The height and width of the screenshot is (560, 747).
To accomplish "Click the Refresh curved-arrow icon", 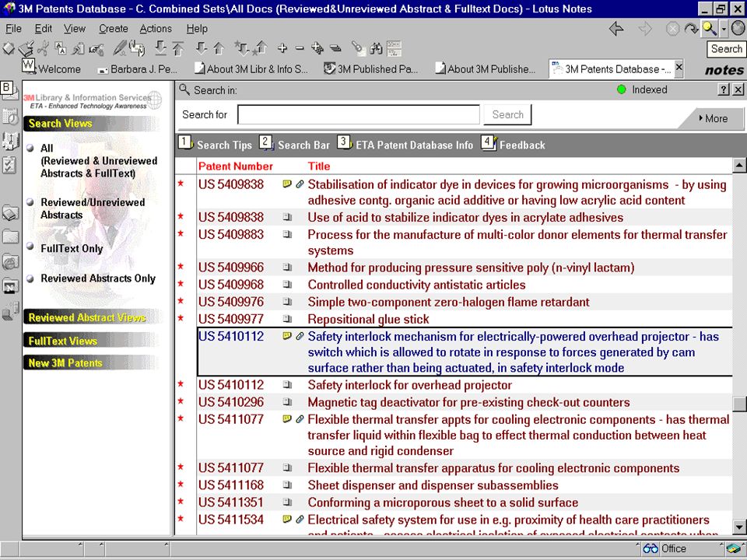I will coord(691,29).
